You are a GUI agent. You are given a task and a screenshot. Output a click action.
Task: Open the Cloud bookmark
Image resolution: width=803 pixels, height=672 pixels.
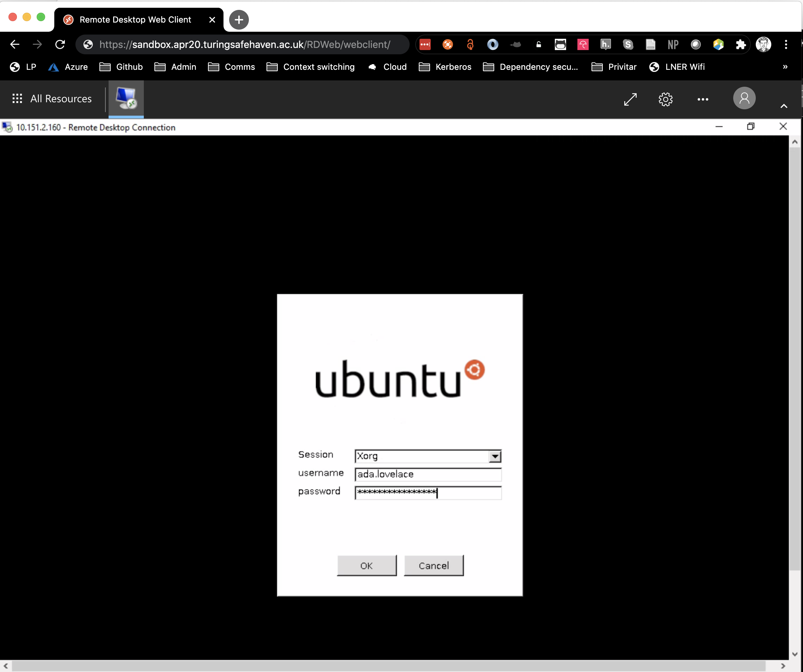[x=387, y=67]
